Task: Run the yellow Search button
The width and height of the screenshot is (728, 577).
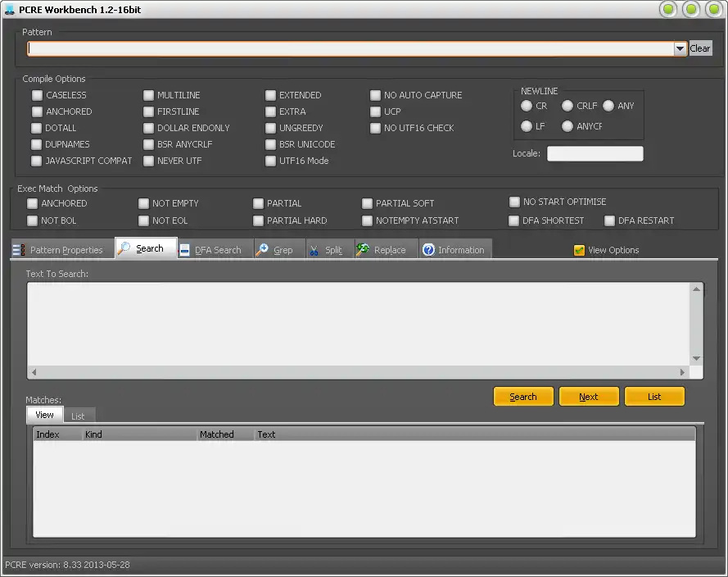Action: pyautogui.click(x=523, y=397)
